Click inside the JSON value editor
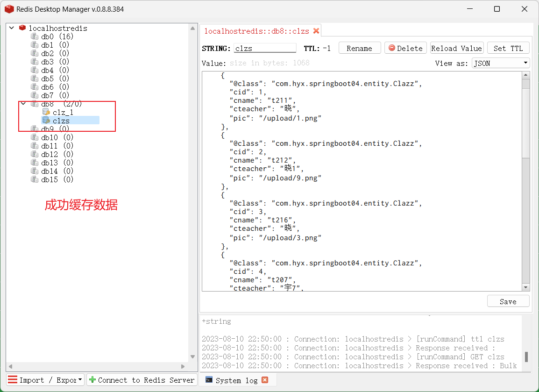Screen dimensions: 539x392 click(362, 181)
